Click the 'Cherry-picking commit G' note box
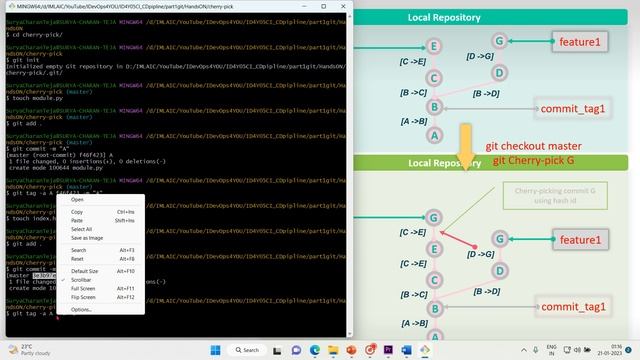The image size is (640, 360). pyautogui.click(x=555, y=196)
